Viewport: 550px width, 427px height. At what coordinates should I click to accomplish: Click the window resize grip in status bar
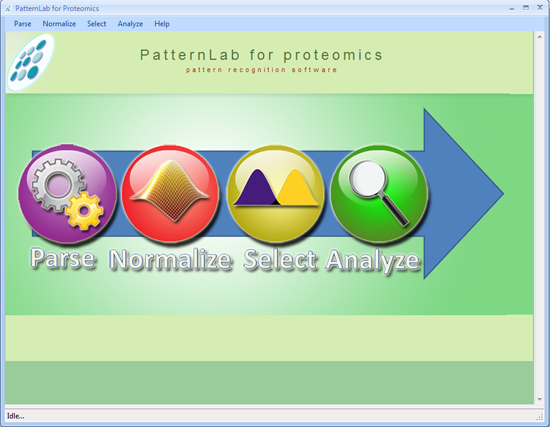point(540,417)
